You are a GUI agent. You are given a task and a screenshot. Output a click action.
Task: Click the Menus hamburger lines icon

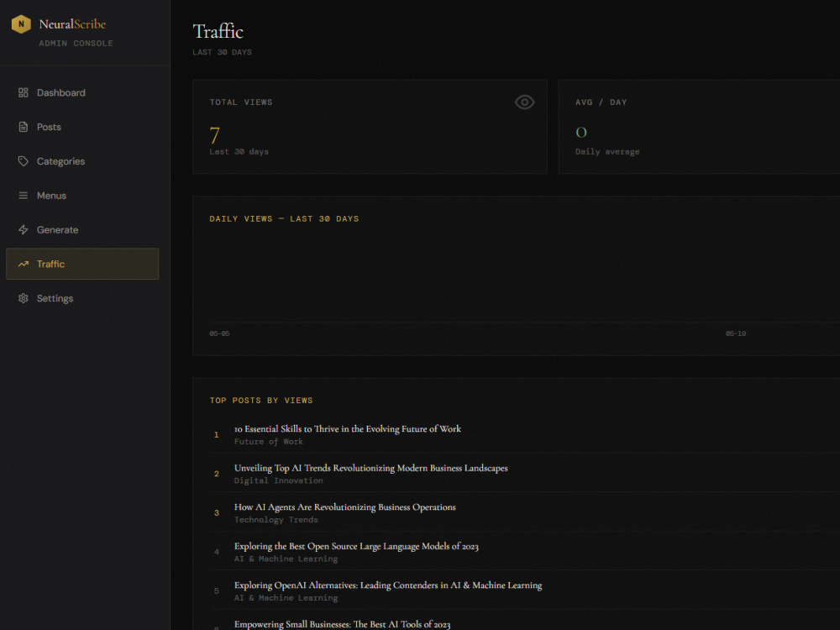pyautogui.click(x=23, y=196)
